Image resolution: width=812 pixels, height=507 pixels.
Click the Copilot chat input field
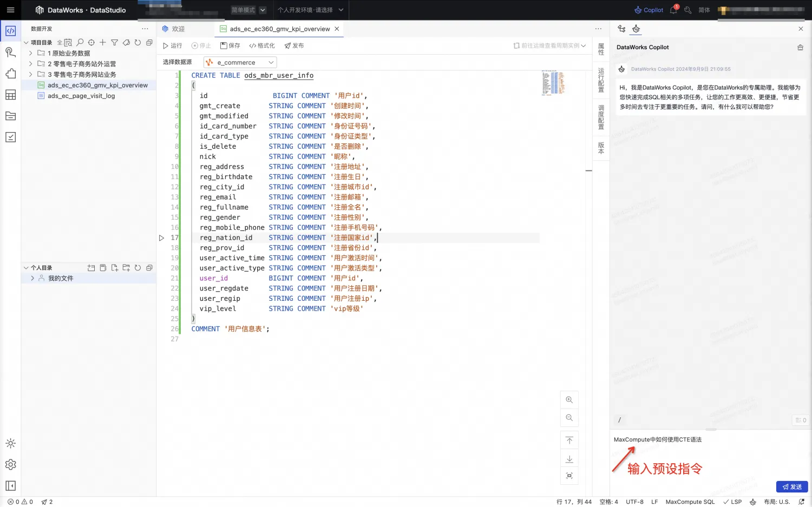(710, 455)
